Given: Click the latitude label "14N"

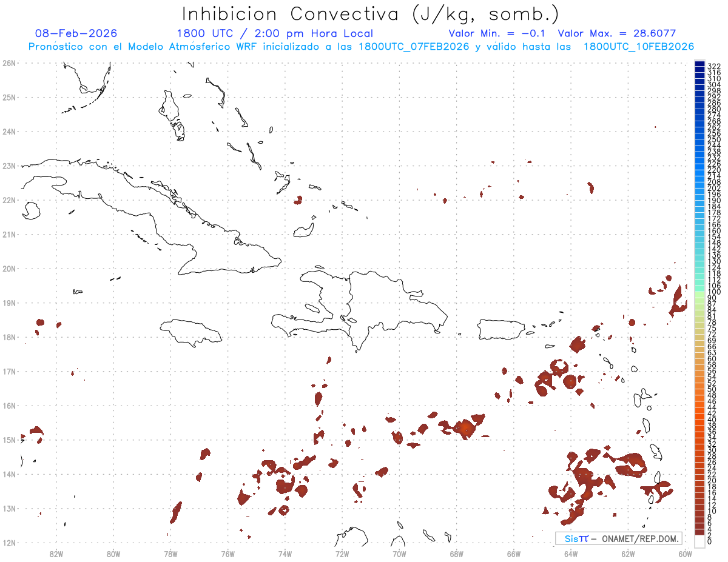Looking at the screenshot, I should [x=8, y=474].
